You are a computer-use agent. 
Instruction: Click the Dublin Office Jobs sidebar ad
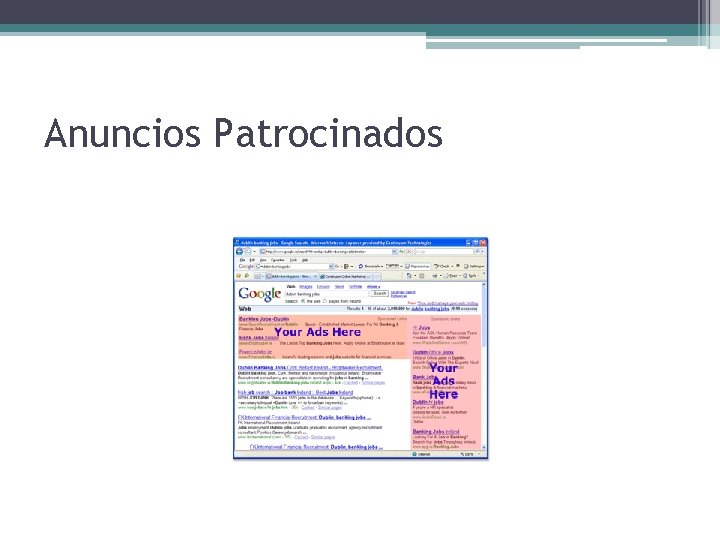click(433, 352)
